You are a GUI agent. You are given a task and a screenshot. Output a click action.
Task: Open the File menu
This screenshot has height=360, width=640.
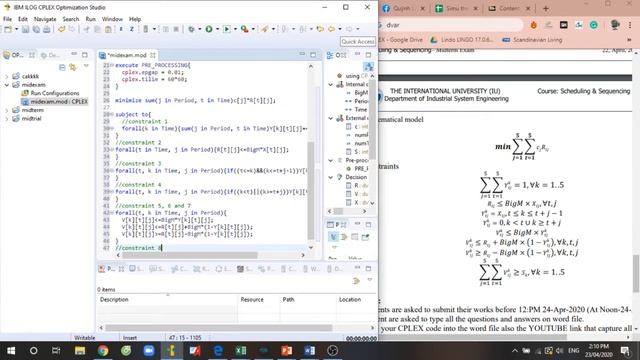[7, 19]
